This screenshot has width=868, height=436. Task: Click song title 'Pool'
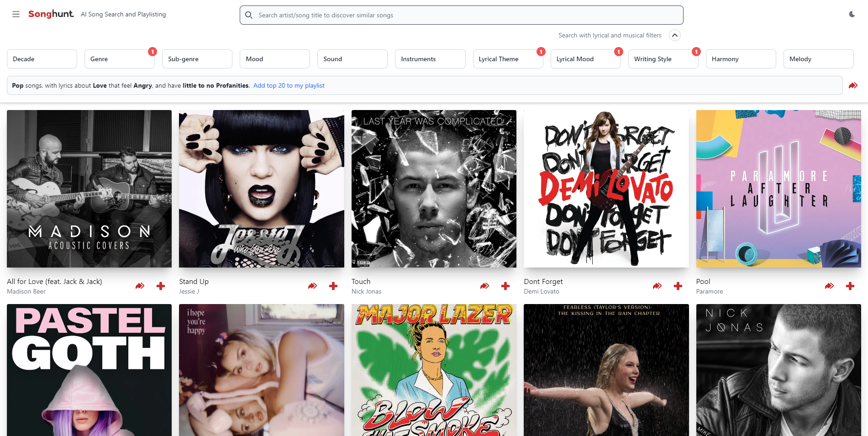[703, 282]
